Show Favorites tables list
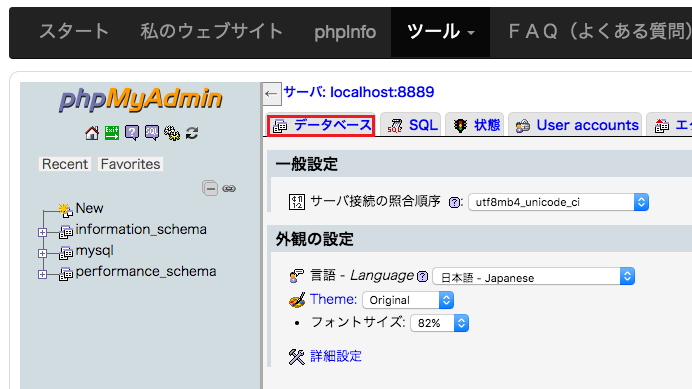 pos(130,164)
